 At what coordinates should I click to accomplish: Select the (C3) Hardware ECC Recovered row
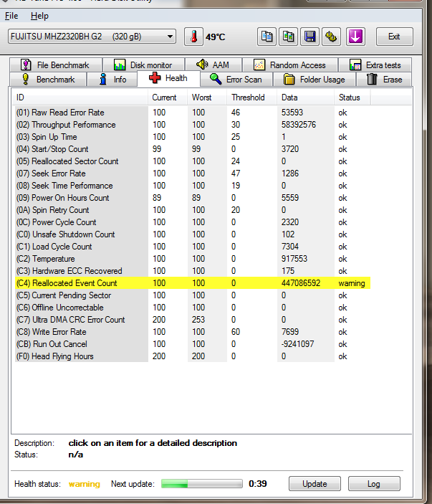tap(193, 271)
